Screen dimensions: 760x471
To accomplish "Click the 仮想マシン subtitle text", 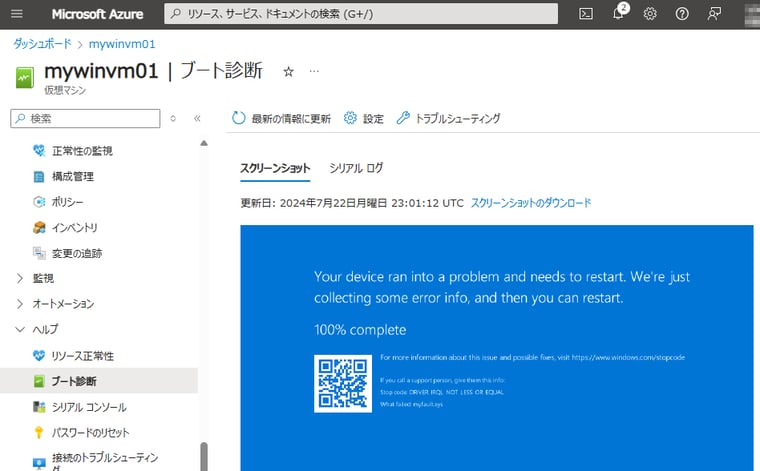I will [x=65, y=90].
